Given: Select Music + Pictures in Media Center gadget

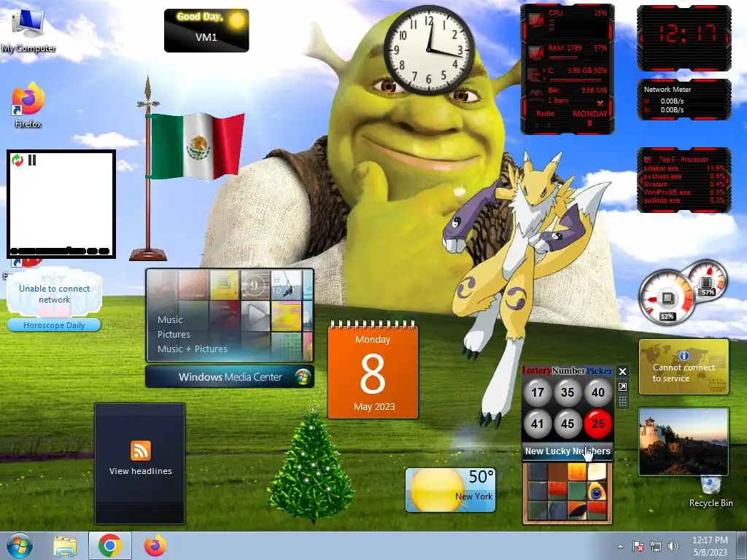Looking at the screenshot, I should pyautogui.click(x=193, y=349).
